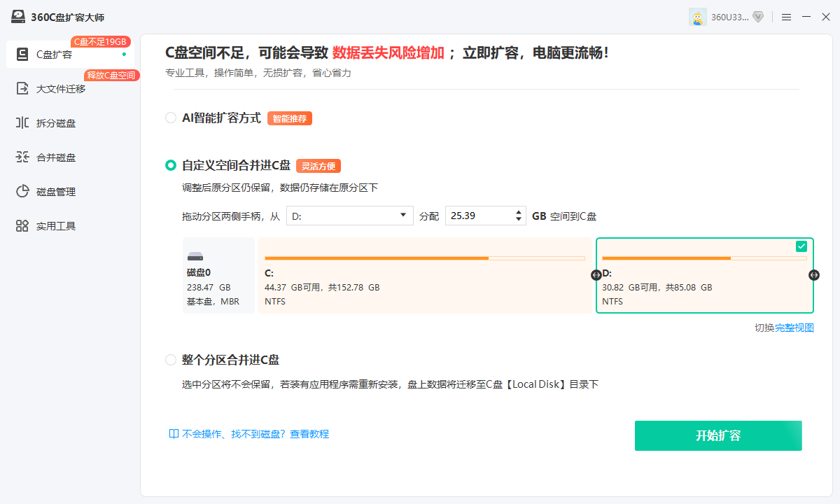Click the user avatar in title bar
The image size is (840, 504).
point(698,17)
